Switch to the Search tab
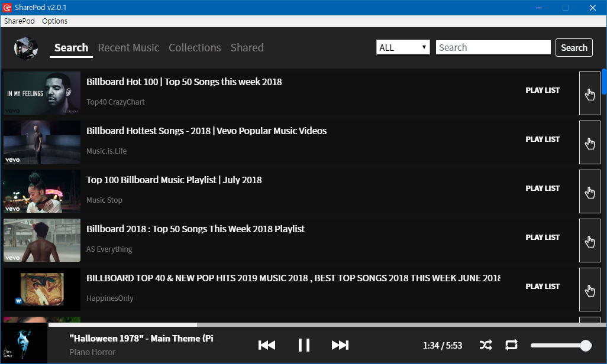Viewport: 607px width, 364px height. click(x=71, y=48)
